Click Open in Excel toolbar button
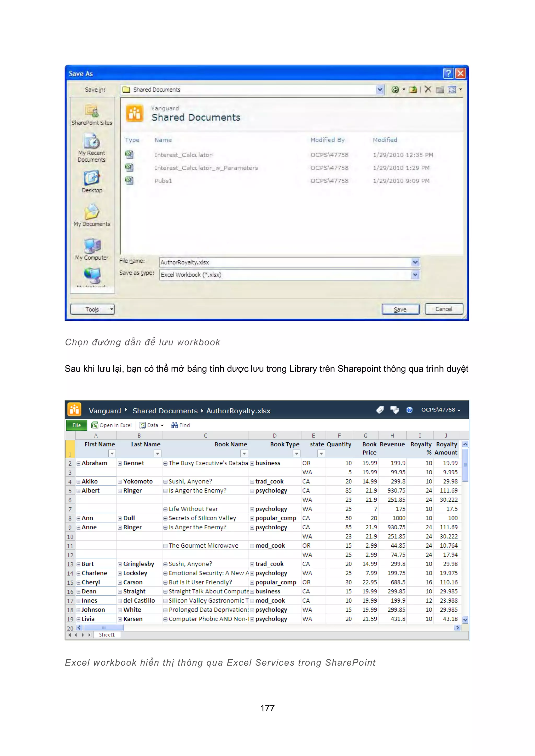535x756 pixels. click(x=112, y=425)
